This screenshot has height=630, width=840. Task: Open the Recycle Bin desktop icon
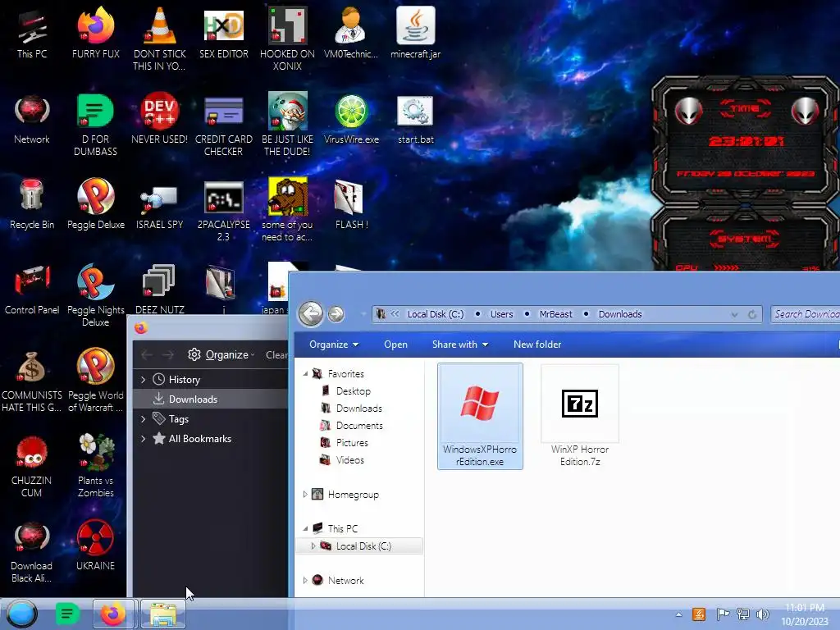coord(32,204)
